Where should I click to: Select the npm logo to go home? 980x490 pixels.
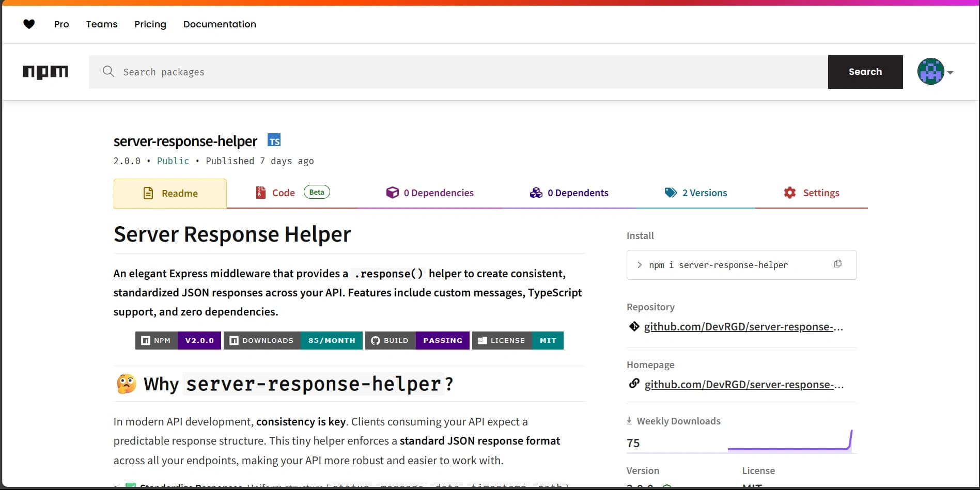(x=45, y=72)
